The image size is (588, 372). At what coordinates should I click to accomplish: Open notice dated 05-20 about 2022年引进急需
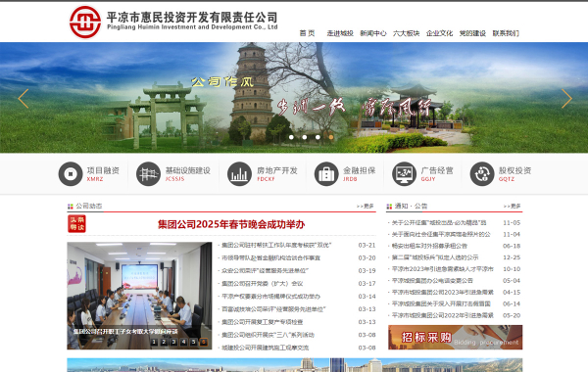tap(443, 315)
